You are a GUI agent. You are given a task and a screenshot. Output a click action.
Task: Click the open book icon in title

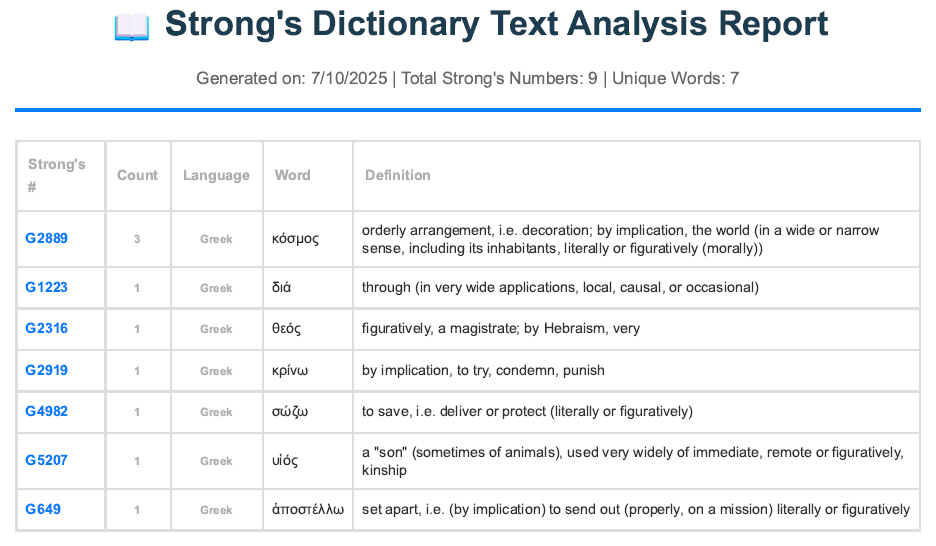(x=132, y=27)
